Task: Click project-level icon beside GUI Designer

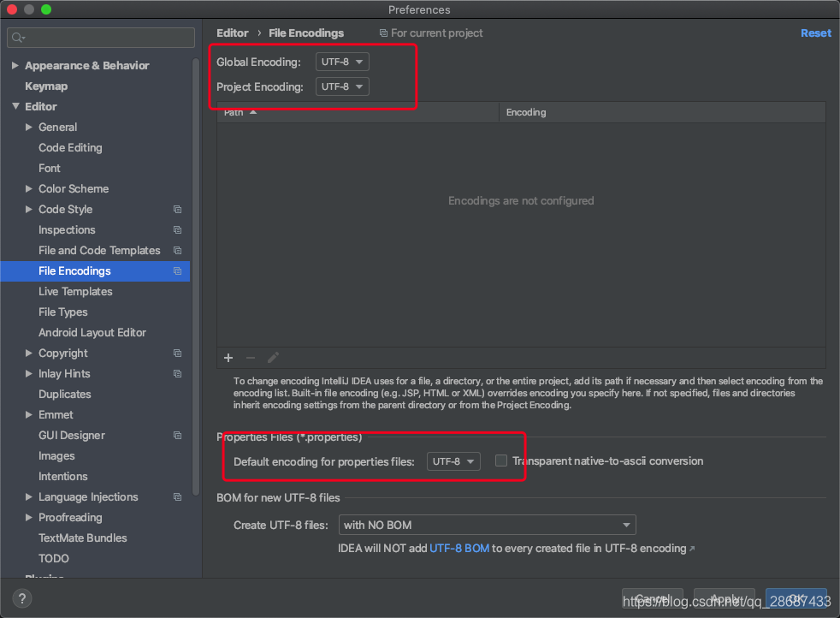Action: pyautogui.click(x=177, y=436)
